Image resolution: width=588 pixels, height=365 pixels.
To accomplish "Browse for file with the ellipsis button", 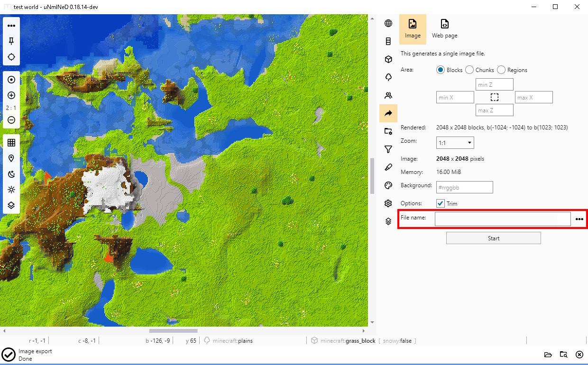I will [579, 219].
